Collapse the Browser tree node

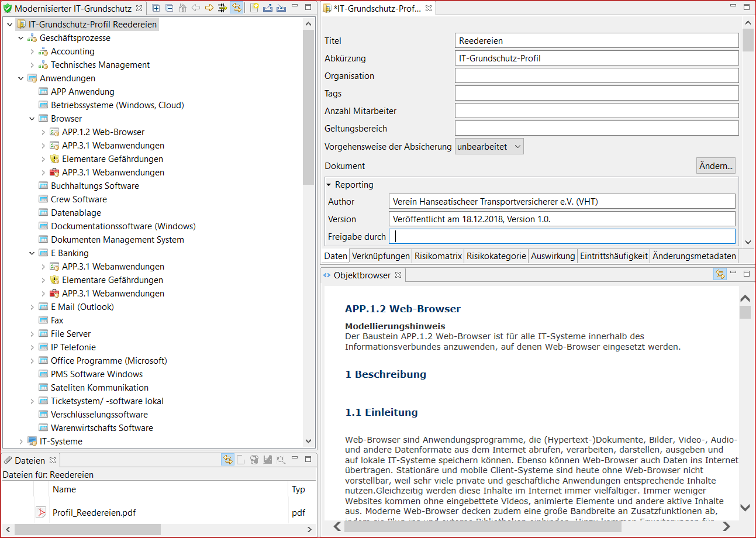[32, 119]
